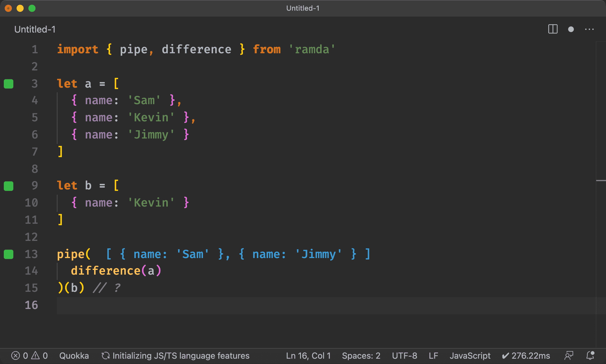
Task: Click the 'ramda' string on line 1
Action: 312,49
